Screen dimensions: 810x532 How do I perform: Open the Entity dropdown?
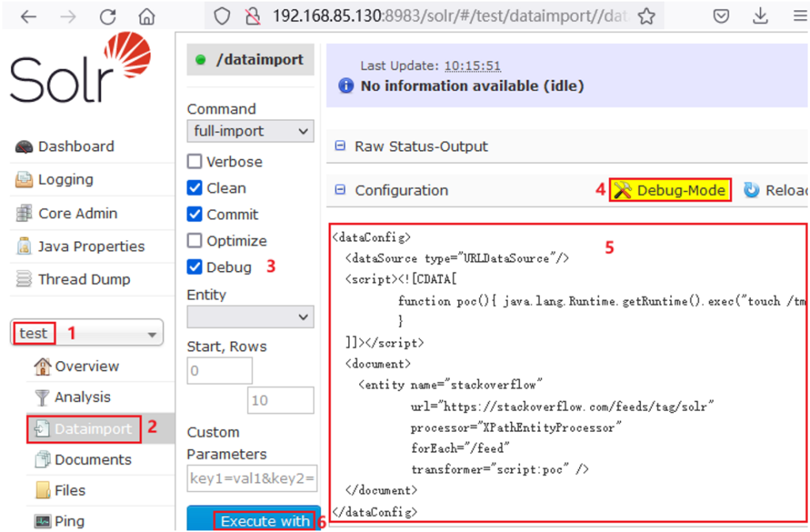(251, 317)
